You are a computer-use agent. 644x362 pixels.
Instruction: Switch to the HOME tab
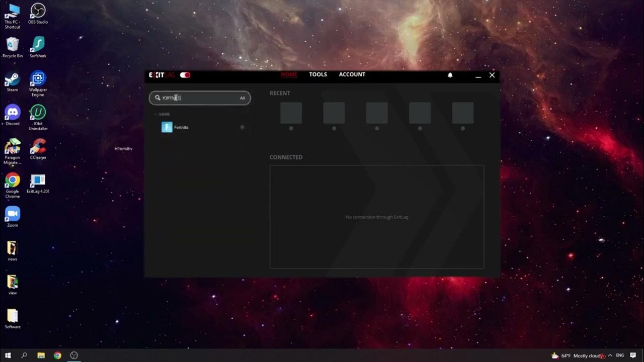(289, 74)
